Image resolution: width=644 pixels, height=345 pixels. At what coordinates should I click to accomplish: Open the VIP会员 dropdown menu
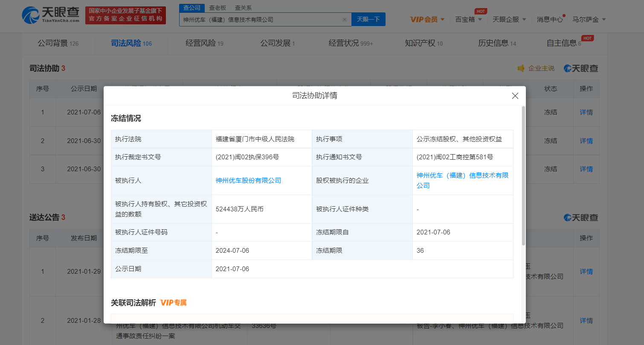(427, 19)
